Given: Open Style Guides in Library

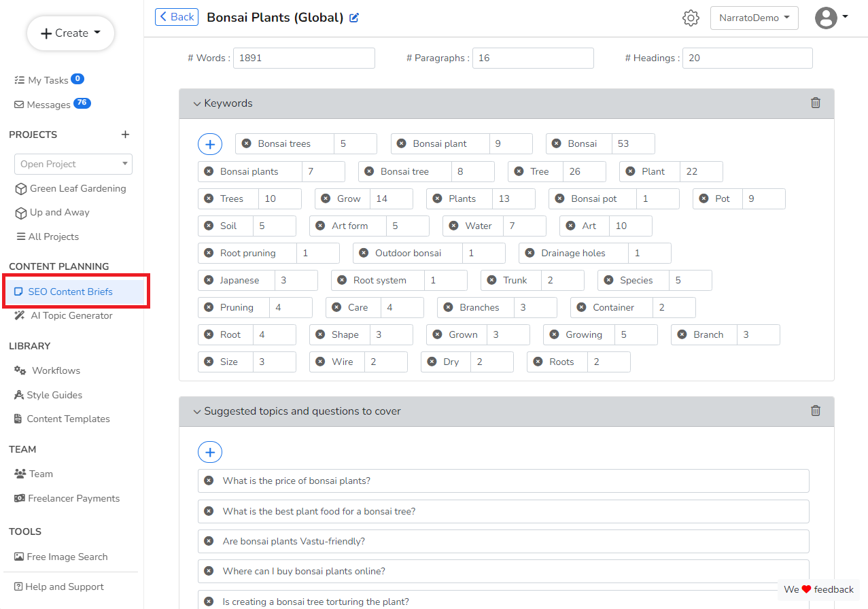Looking at the screenshot, I should pyautogui.click(x=48, y=395).
